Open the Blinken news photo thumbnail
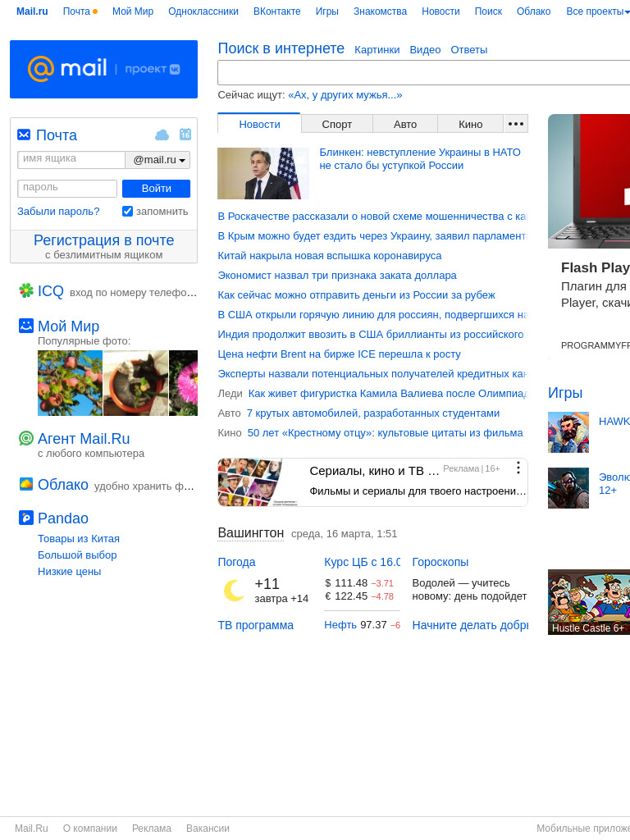The height and width of the screenshot is (840, 630). 263,174
